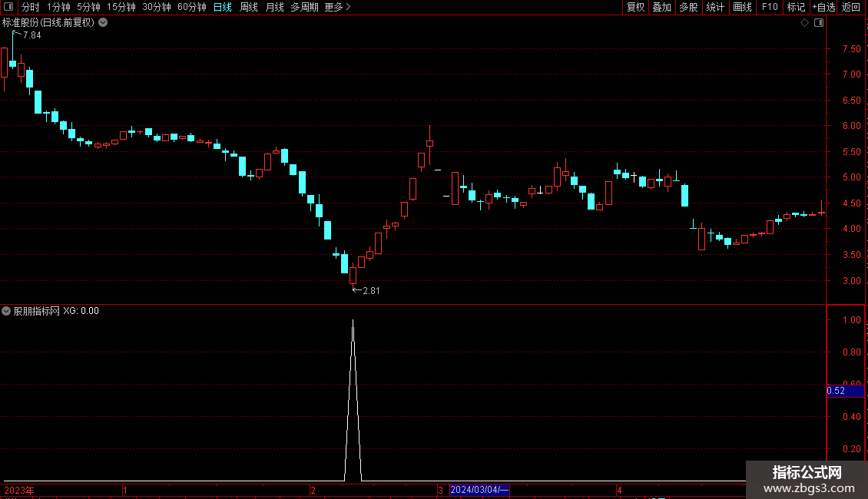This screenshot has width=868, height=499.
Task: Click the 标记 mark button
Action: pos(796,7)
